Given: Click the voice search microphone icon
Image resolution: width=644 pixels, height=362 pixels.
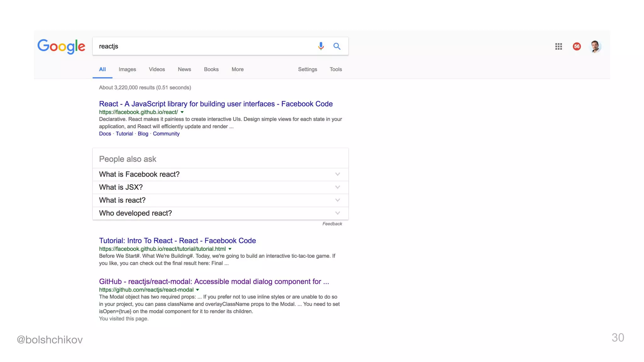Looking at the screenshot, I should coord(320,46).
